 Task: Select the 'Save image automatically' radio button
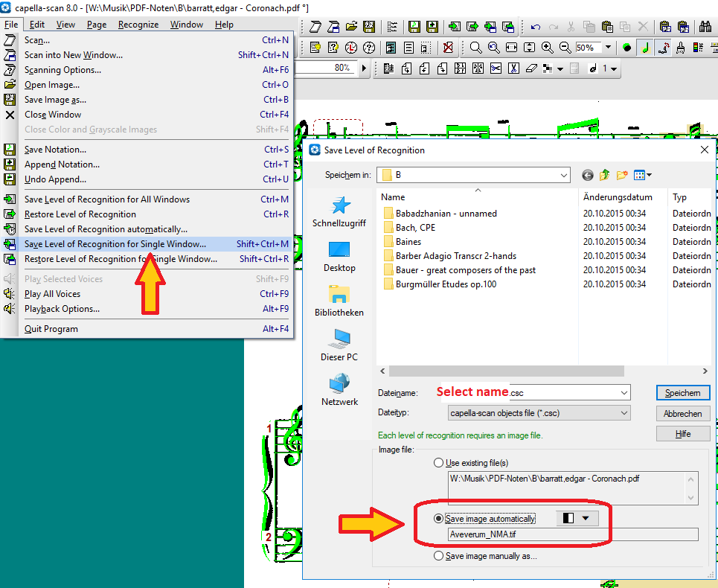click(x=439, y=518)
